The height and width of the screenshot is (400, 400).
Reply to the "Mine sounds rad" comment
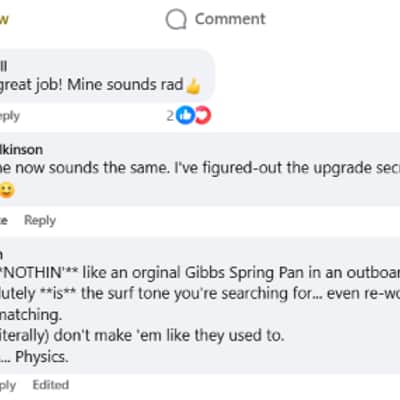[x=10, y=116]
